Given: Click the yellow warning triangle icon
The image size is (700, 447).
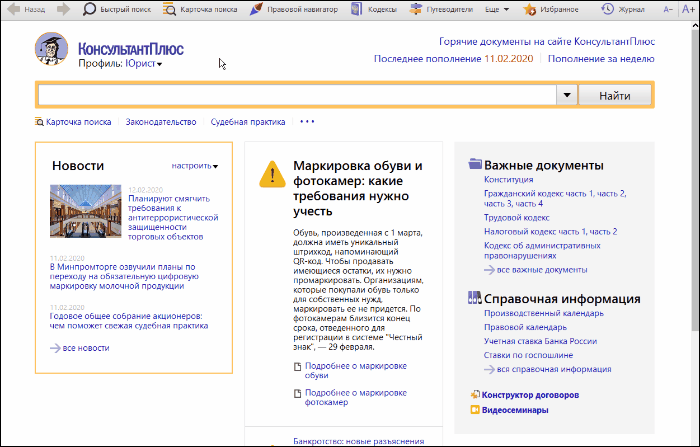Looking at the screenshot, I should [272, 174].
